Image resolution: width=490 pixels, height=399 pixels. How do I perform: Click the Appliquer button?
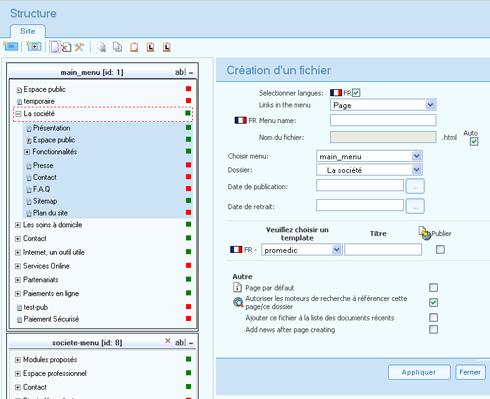click(419, 372)
